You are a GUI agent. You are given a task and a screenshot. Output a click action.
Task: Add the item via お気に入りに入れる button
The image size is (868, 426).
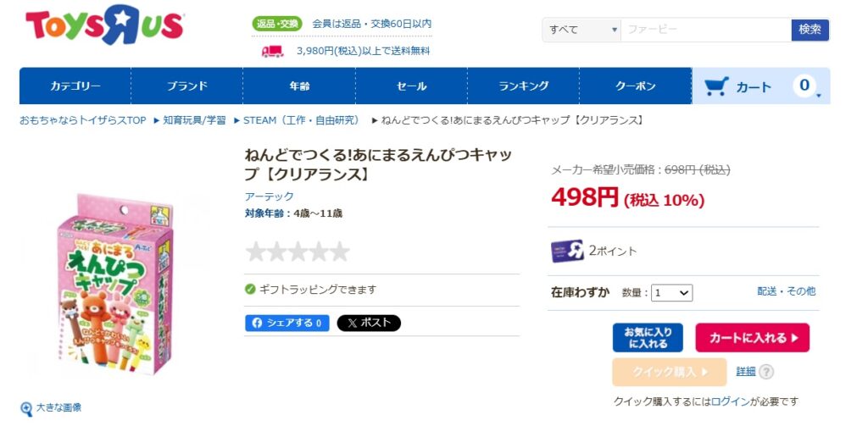tap(648, 338)
